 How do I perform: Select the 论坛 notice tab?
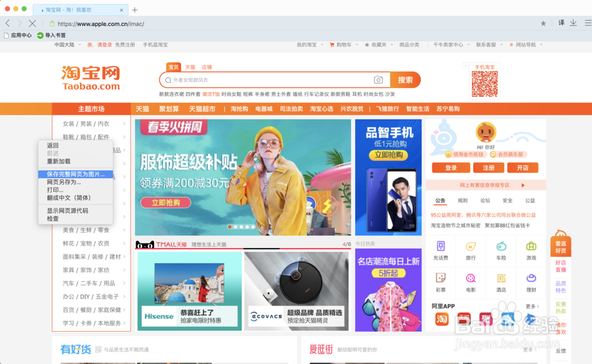click(x=485, y=201)
